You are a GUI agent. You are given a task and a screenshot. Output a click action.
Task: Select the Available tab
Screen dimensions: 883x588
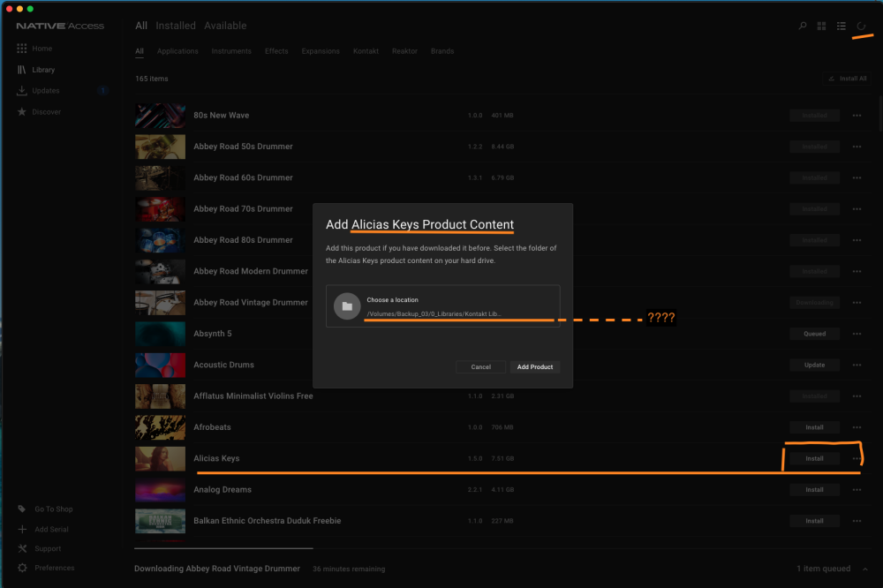tap(225, 26)
